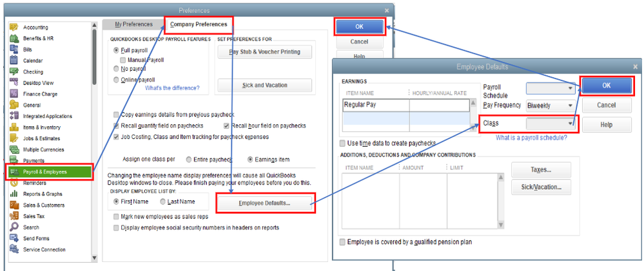This screenshot has height=271, width=644.
Task: Click Cancel in the Preferences window
Action: coord(359,41)
